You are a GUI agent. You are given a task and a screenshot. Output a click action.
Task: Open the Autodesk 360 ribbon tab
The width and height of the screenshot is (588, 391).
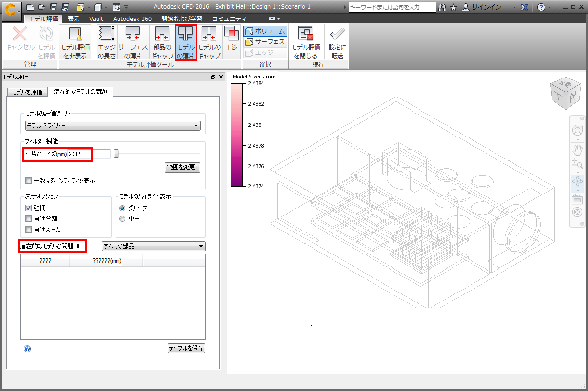(x=132, y=19)
